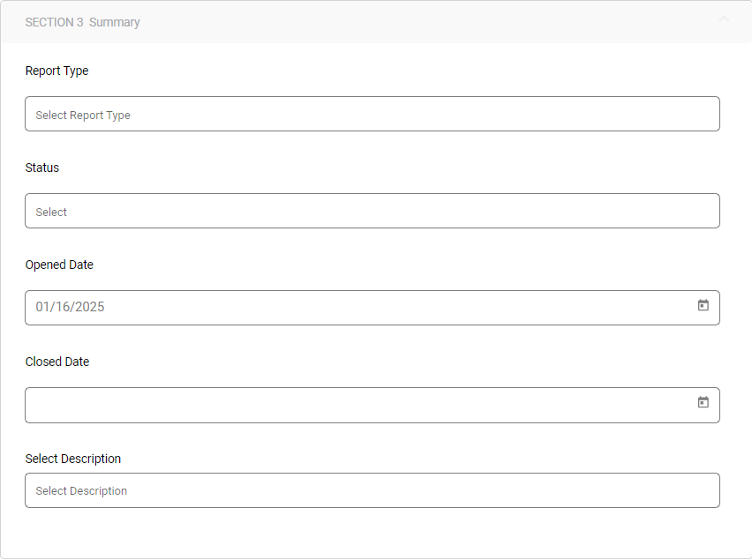Screen dimensions: 752x560
Task: Click the "Report Type" field label
Action: [56, 71]
